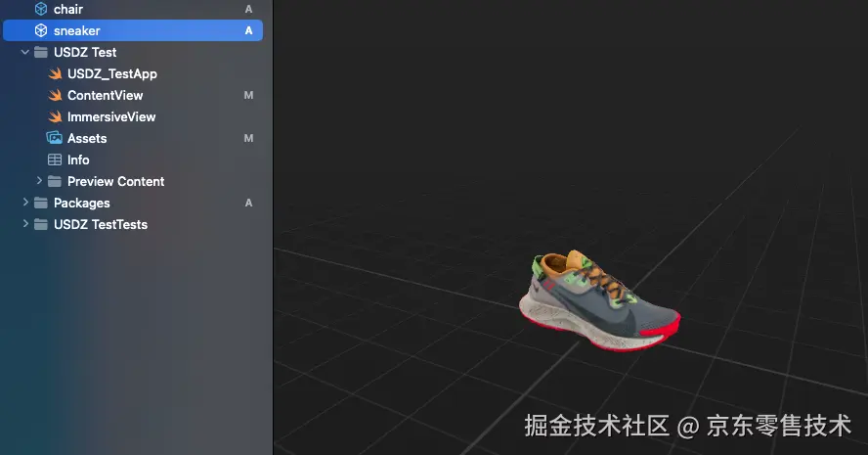Expand the USDZ TestTests folder

tap(24, 224)
